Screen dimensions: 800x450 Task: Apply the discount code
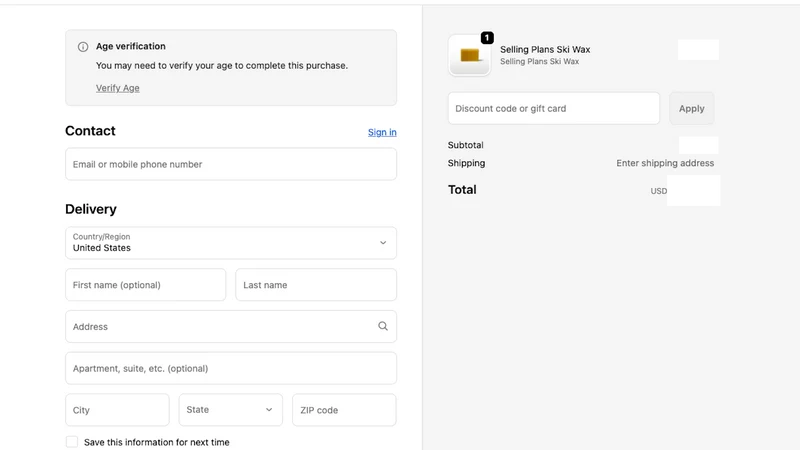coord(691,108)
